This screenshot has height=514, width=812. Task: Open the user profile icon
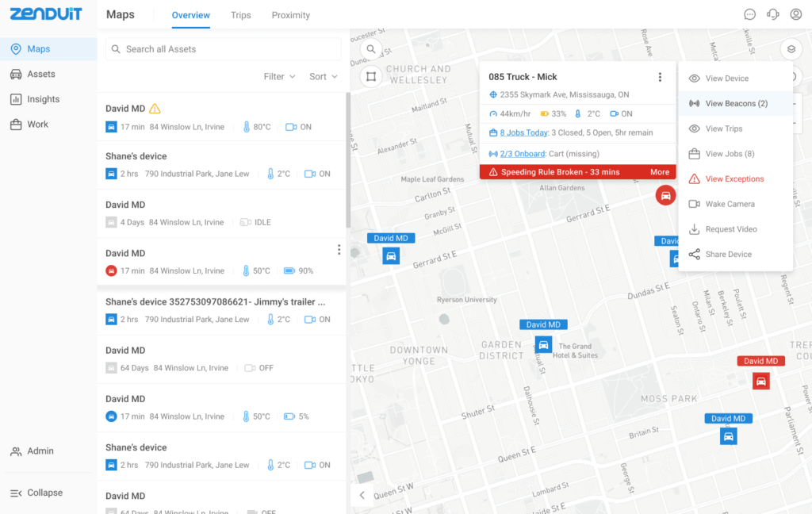click(796, 14)
